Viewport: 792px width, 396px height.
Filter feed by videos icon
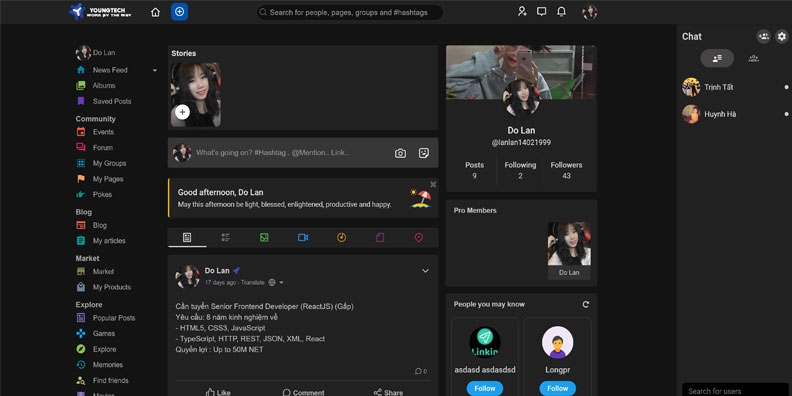coord(303,237)
